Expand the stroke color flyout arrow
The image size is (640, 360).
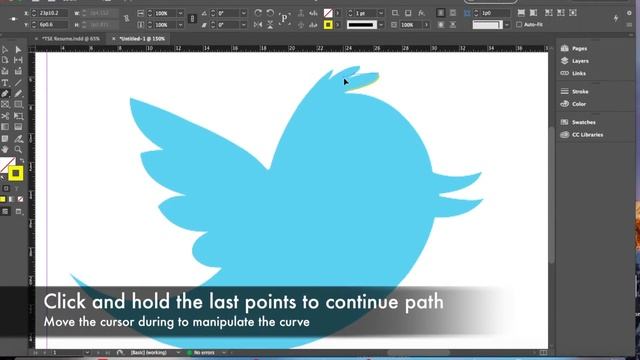338,25
